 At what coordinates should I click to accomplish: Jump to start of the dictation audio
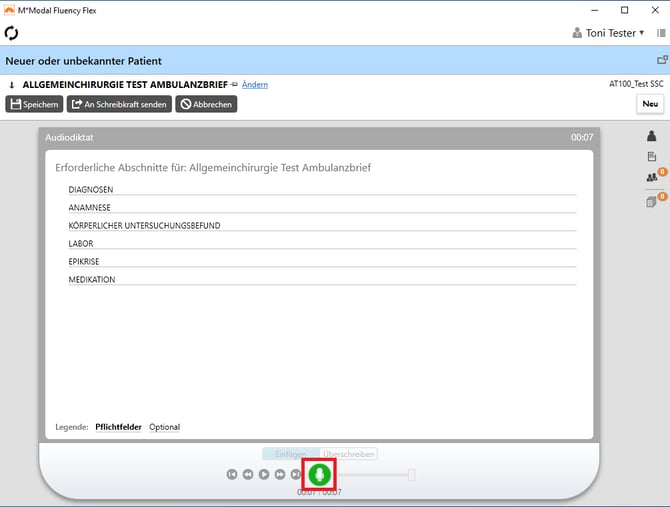click(232, 474)
